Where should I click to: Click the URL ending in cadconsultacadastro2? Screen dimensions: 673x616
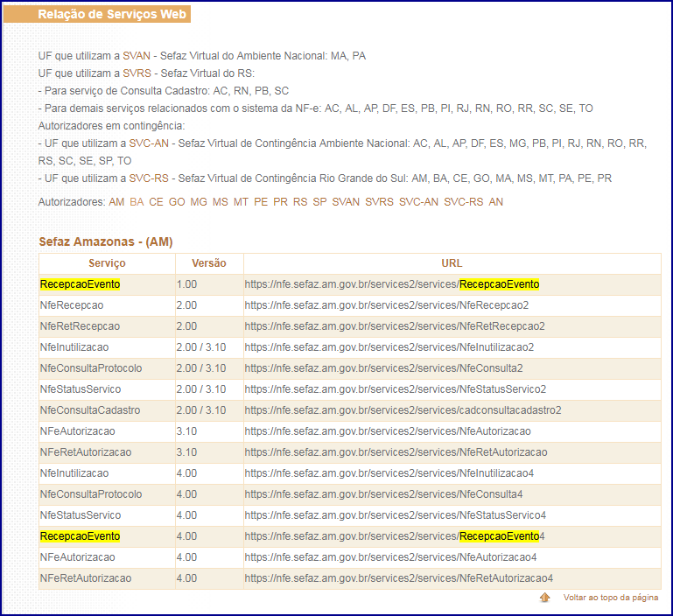click(x=403, y=410)
